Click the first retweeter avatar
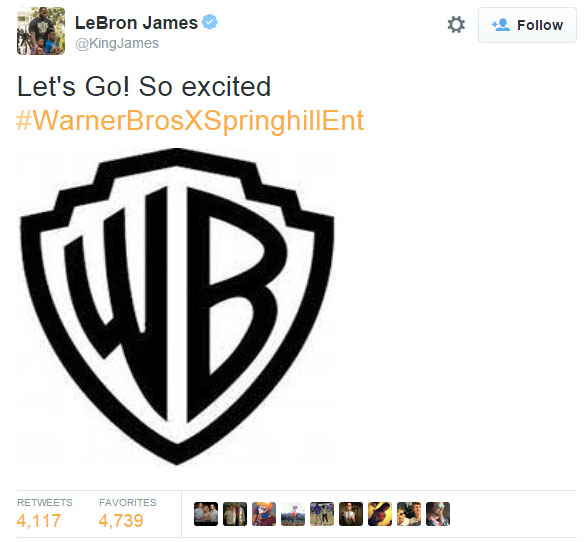The image size is (584, 542). click(206, 514)
